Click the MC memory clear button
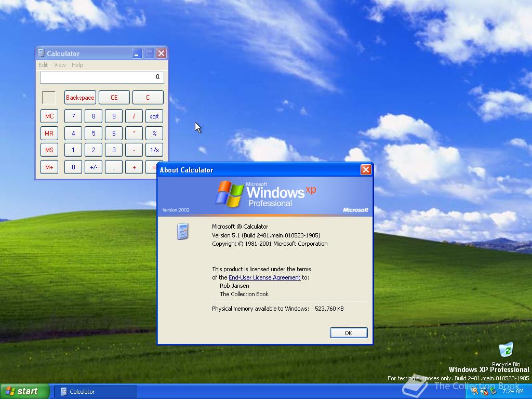Viewport: 532px width, 399px height. 49,116
